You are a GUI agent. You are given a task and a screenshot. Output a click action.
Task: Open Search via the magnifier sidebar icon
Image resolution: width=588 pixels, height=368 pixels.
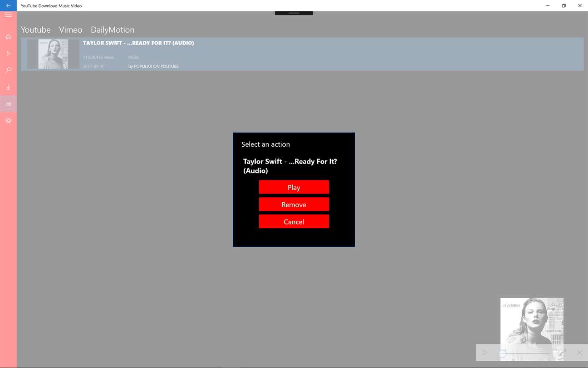[8, 70]
